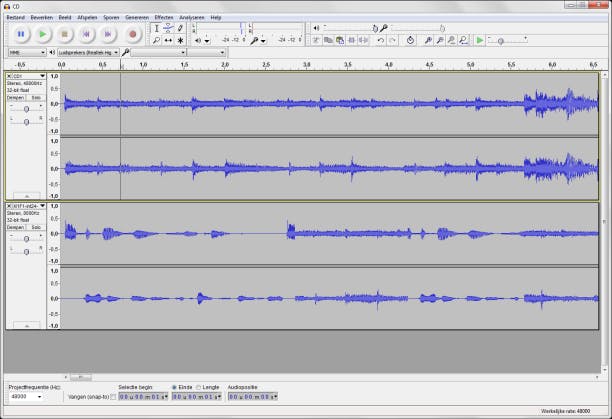This screenshot has width=612, height=419.
Task: Open the Effecten menu
Action: tap(163, 17)
